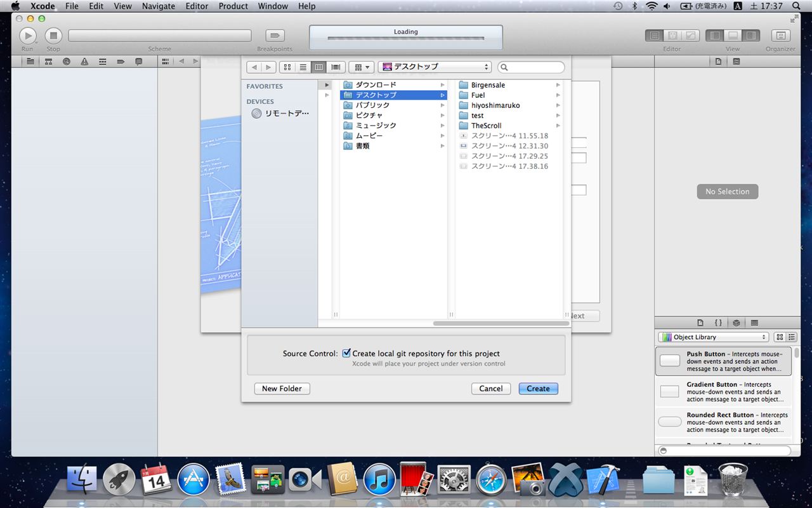Image resolution: width=812 pixels, height=508 pixels.
Task: Select the Birgensale folder
Action: 509,84
